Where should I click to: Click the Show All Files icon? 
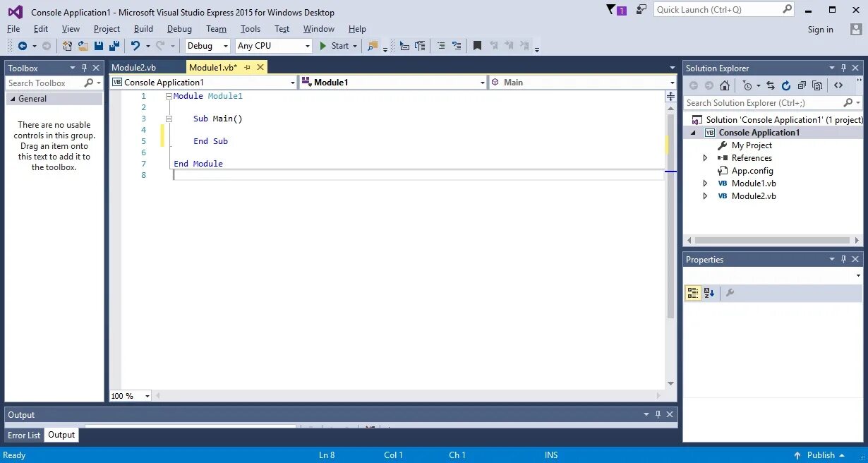coord(817,85)
